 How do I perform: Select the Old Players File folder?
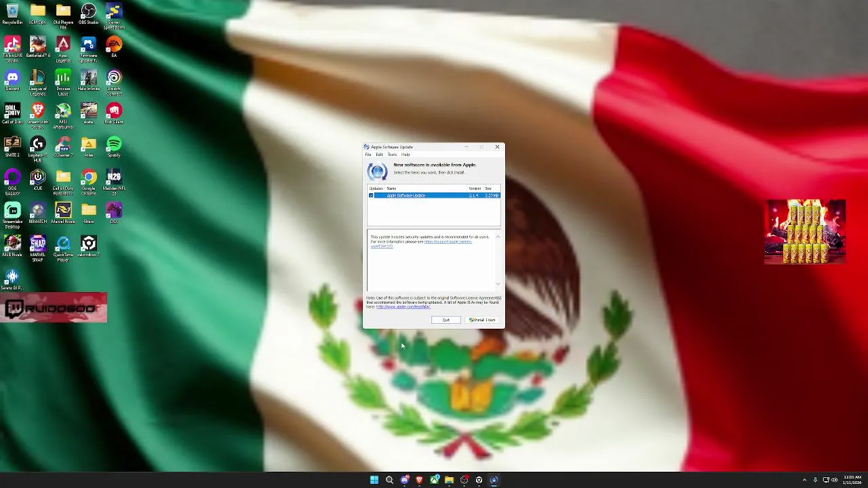(63, 16)
